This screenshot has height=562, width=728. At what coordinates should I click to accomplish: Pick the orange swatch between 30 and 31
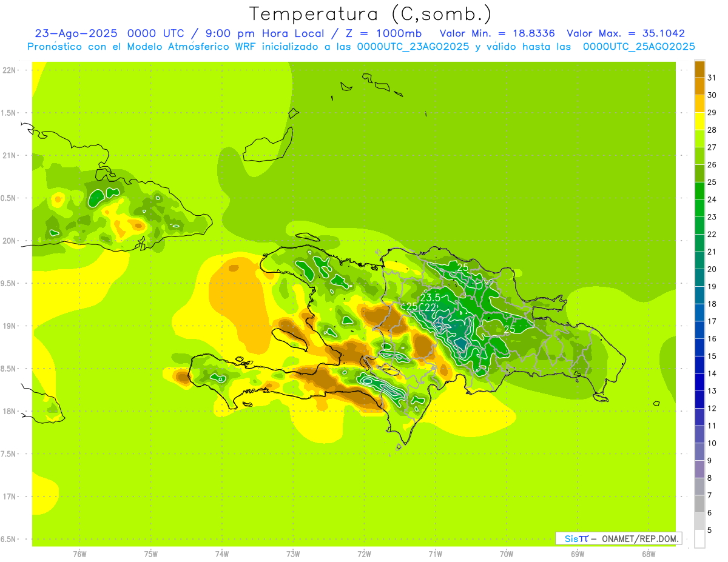(x=699, y=86)
